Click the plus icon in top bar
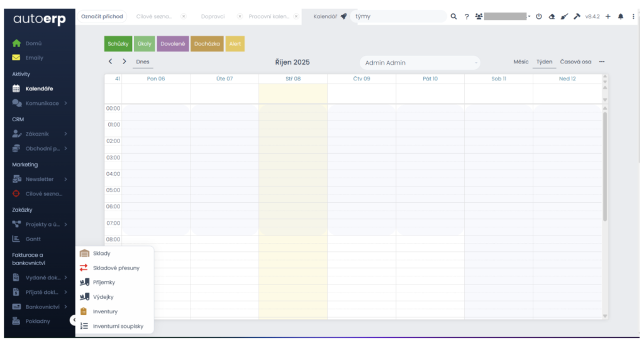Viewport: 644px width, 341px height. point(608,16)
